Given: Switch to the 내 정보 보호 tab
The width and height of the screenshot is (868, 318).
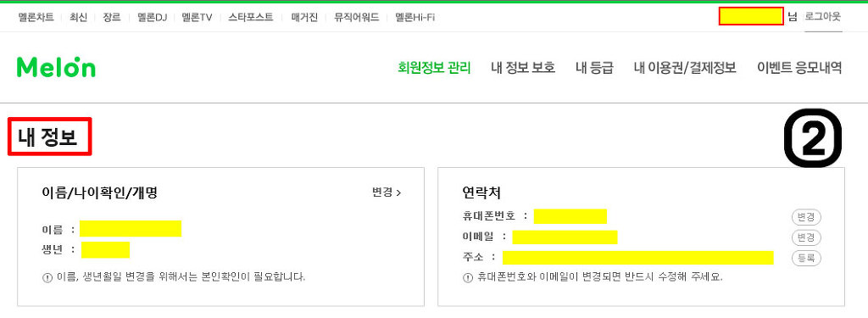Looking at the screenshot, I should 523,68.
